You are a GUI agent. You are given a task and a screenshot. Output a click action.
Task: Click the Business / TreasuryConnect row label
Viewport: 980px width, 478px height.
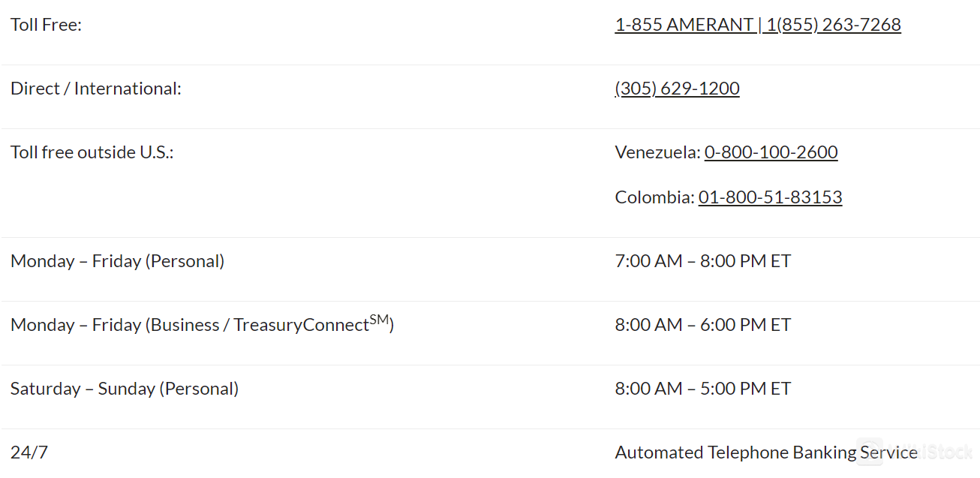tap(202, 324)
